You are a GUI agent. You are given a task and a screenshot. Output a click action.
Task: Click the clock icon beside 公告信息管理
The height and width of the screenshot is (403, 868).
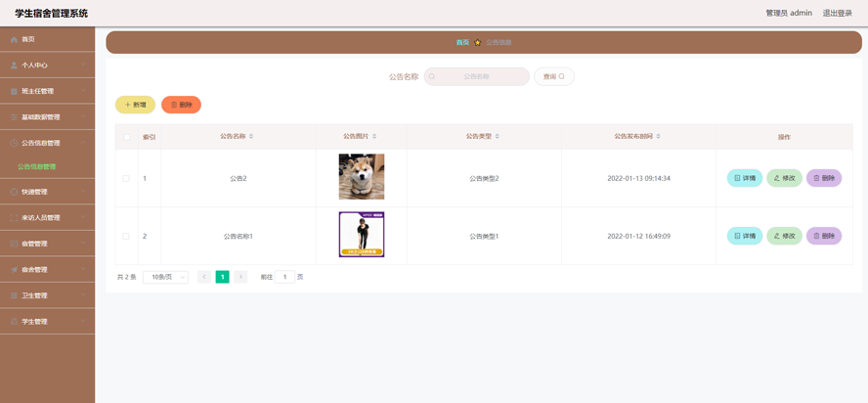pos(14,143)
